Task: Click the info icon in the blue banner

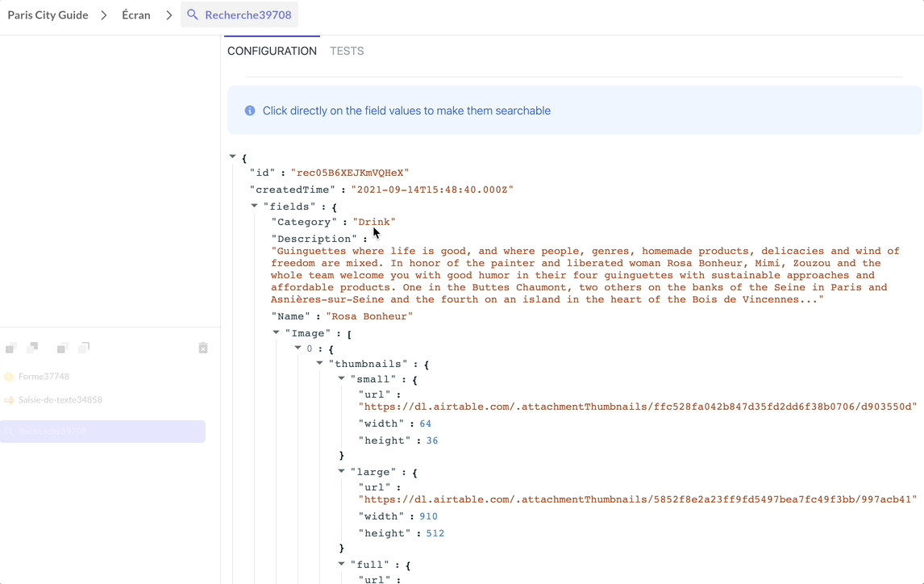Action: 249,110
